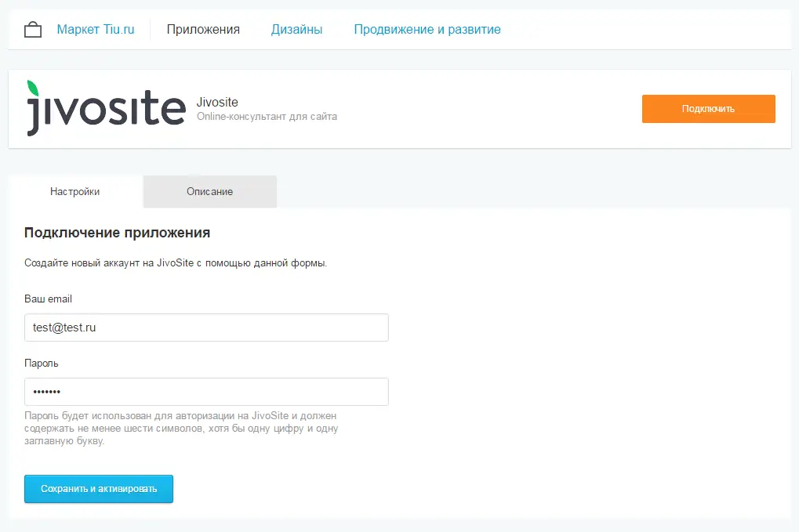
Task: Click Сохранить и активировать button
Action: coord(99,489)
